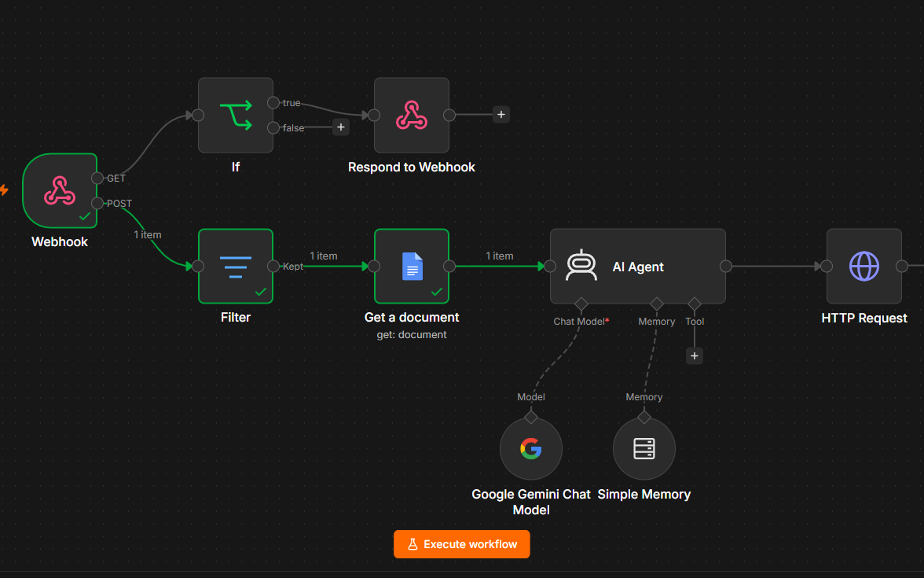Click the Gemini Model diamond connector
The width and height of the screenshot is (924, 578).
(x=531, y=417)
